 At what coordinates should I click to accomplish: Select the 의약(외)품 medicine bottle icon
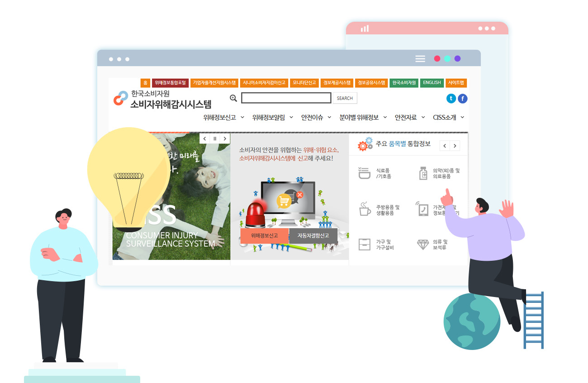point(423,173)
